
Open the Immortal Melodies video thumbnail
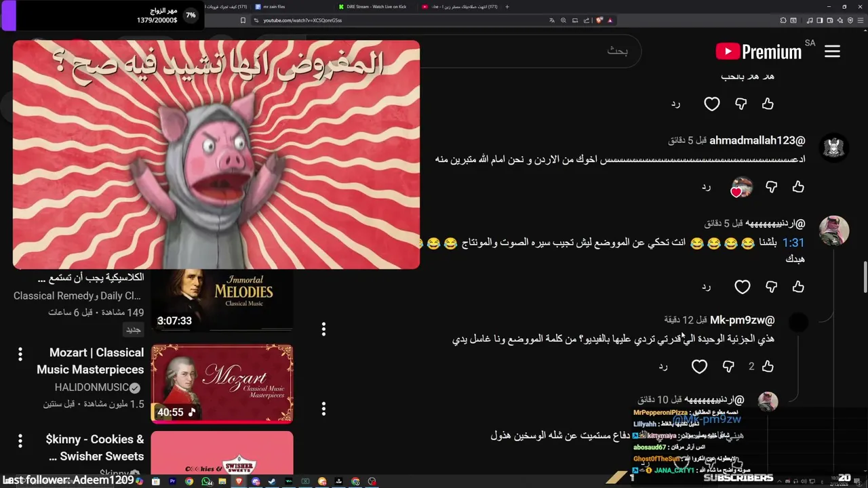point(222,300)
